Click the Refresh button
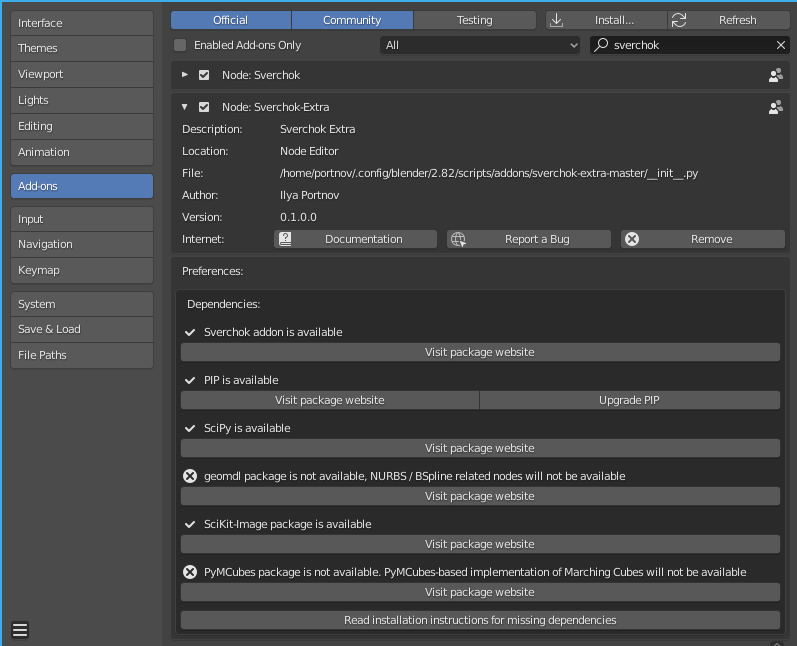This screenshot has height=646, width=797. [x=728, y=20]
